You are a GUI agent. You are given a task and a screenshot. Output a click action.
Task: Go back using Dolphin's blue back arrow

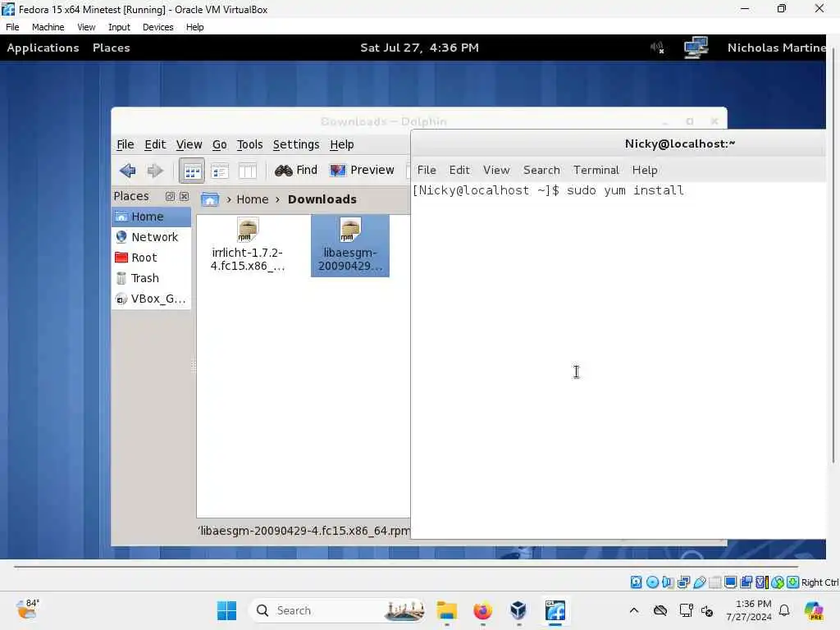click(127, 171)
